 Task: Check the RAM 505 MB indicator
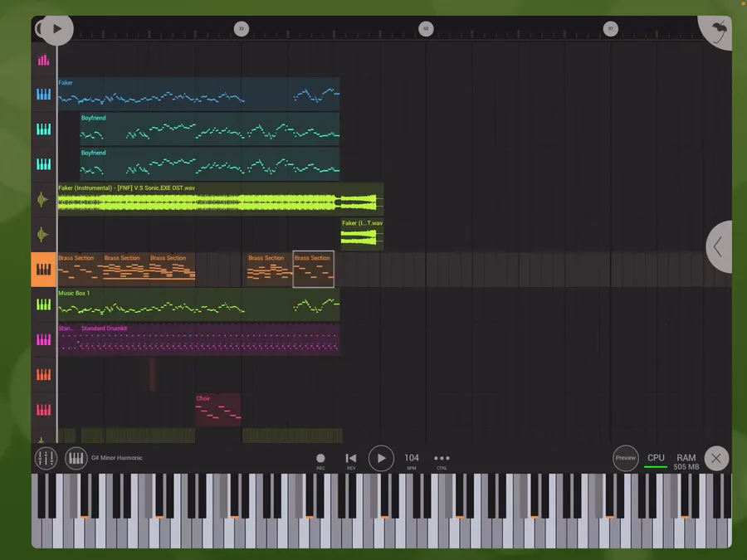tap(686, 462)
